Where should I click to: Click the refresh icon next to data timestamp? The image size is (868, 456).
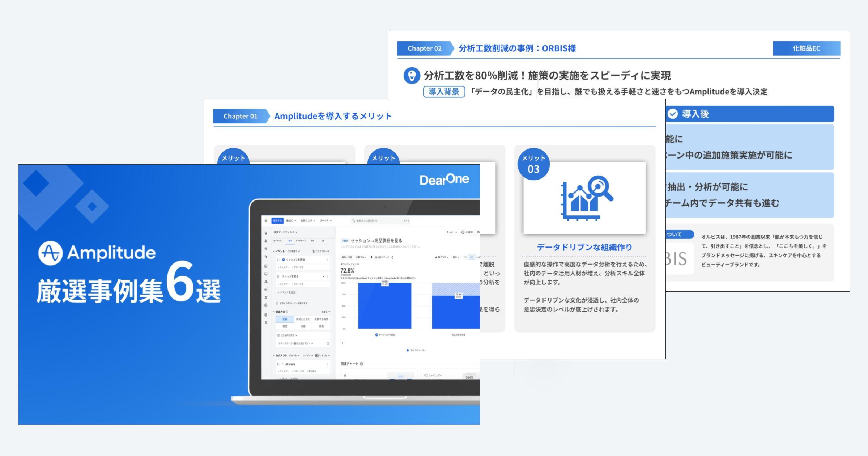392,257
